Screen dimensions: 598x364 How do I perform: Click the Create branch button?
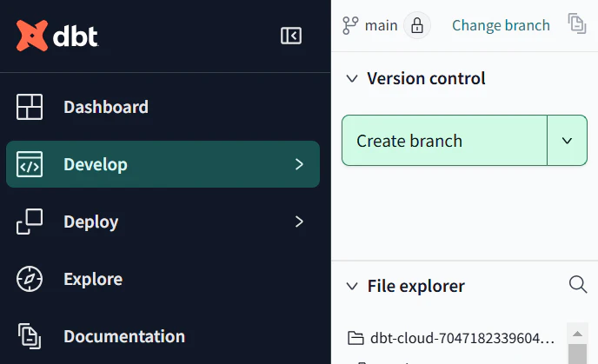click(445, 140)
